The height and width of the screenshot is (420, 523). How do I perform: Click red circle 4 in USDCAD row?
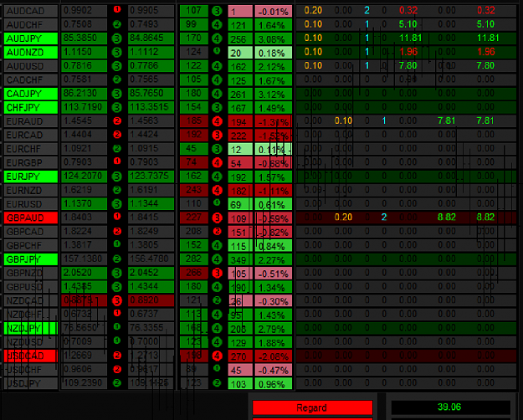[217, 356]
